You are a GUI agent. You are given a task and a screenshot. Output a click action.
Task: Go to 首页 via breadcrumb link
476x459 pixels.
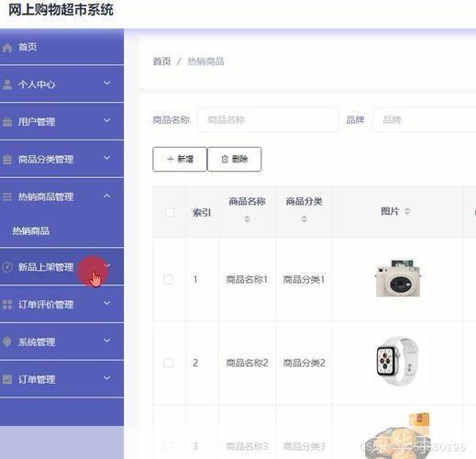161,62
